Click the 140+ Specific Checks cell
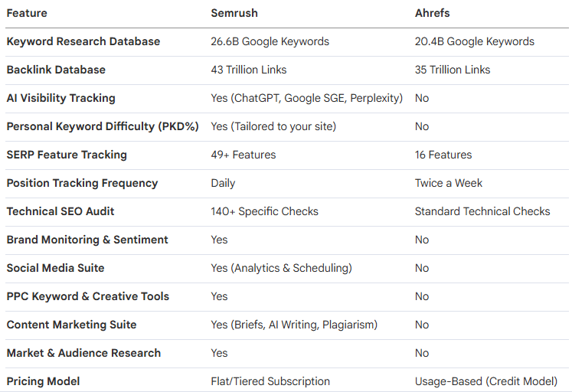 [x=264, y=211]
